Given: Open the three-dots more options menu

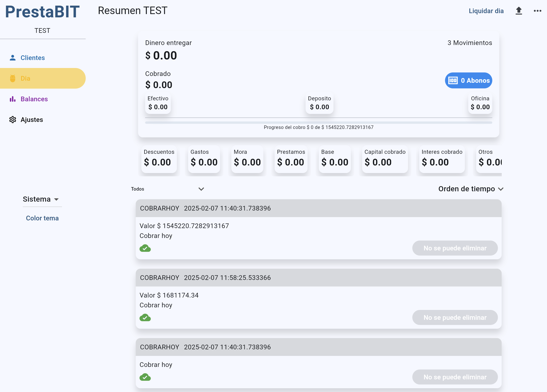Looking at the screenshot, I should [537, 11].
